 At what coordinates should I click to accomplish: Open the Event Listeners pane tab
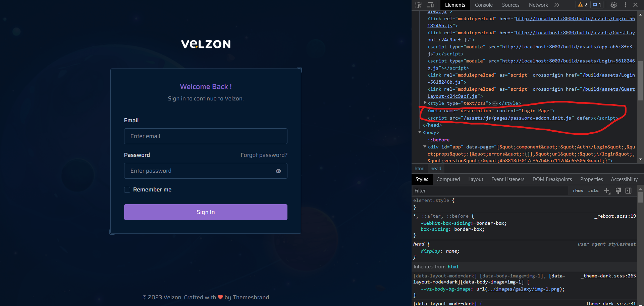pos(508,179)
